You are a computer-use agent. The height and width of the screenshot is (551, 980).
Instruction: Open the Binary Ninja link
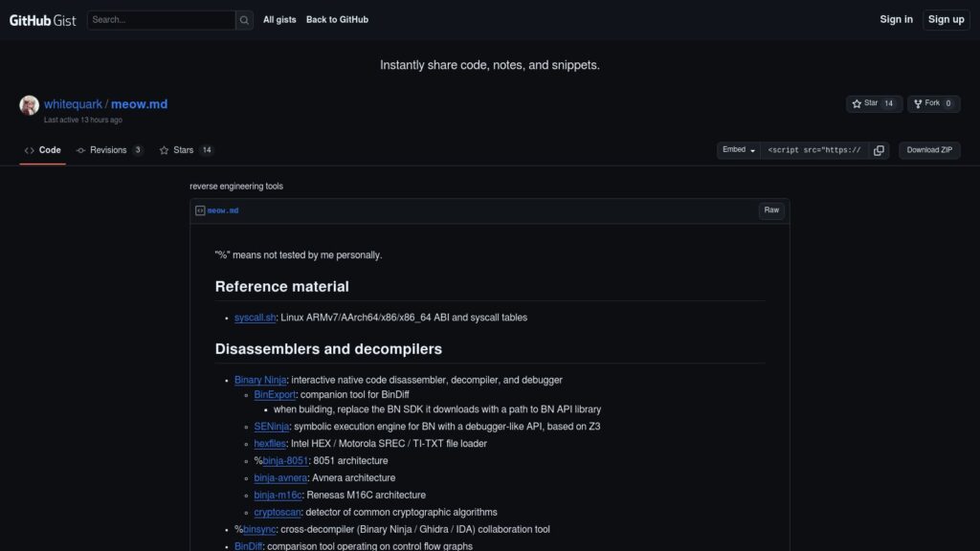(x=260, y=381)
